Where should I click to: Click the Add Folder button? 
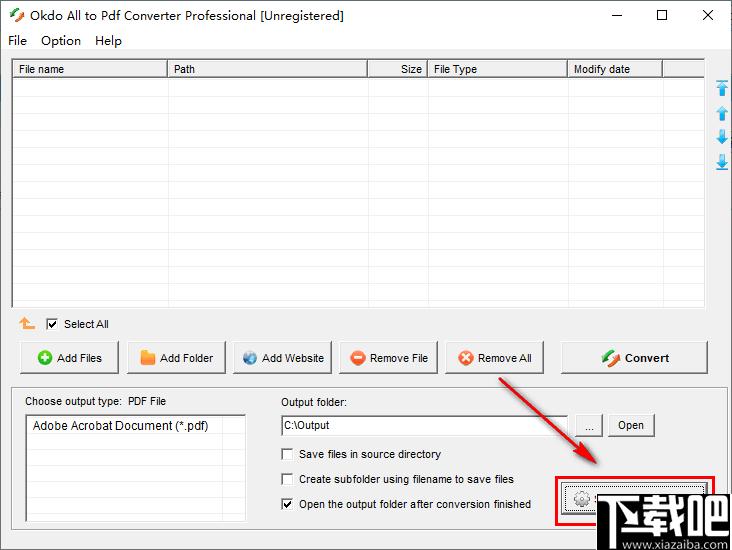(x=176, y=358)
